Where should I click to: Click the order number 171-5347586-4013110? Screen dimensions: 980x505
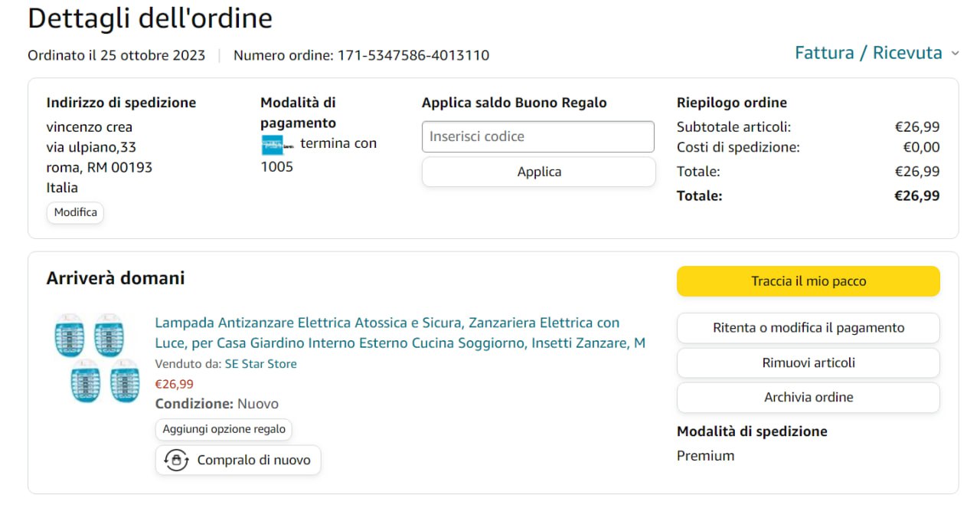[x=413, y=55]
